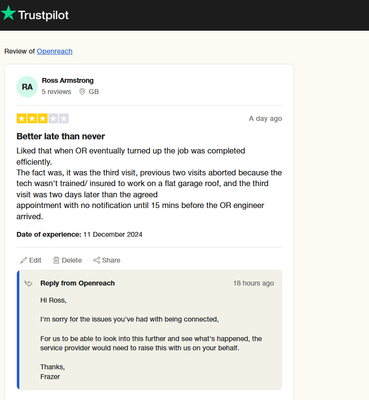The image size is (369, 400).
Task: Select the 'GB' country text
Action: click(94, 92)
